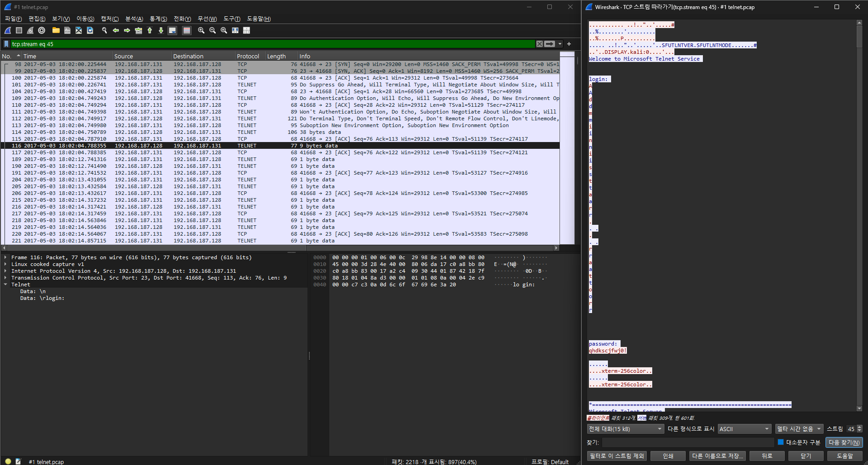868x465 pixels.
Task: Click the start capture shark fin icon
Action: [8, 30]
